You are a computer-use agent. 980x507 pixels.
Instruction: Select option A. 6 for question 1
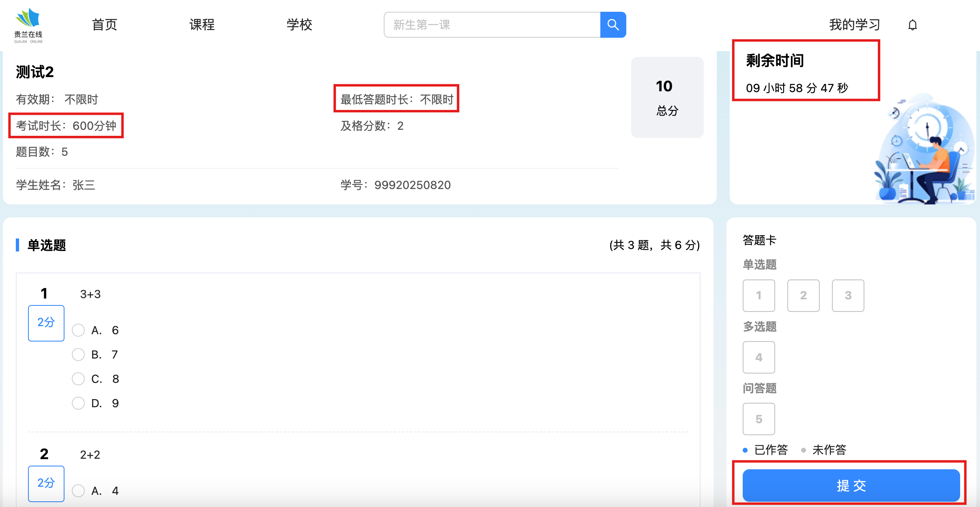tap(78, 330)
